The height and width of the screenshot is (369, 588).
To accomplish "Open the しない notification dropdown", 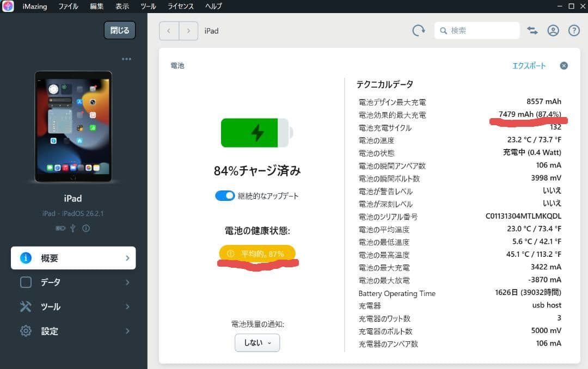I will click(x=257, y=343).
